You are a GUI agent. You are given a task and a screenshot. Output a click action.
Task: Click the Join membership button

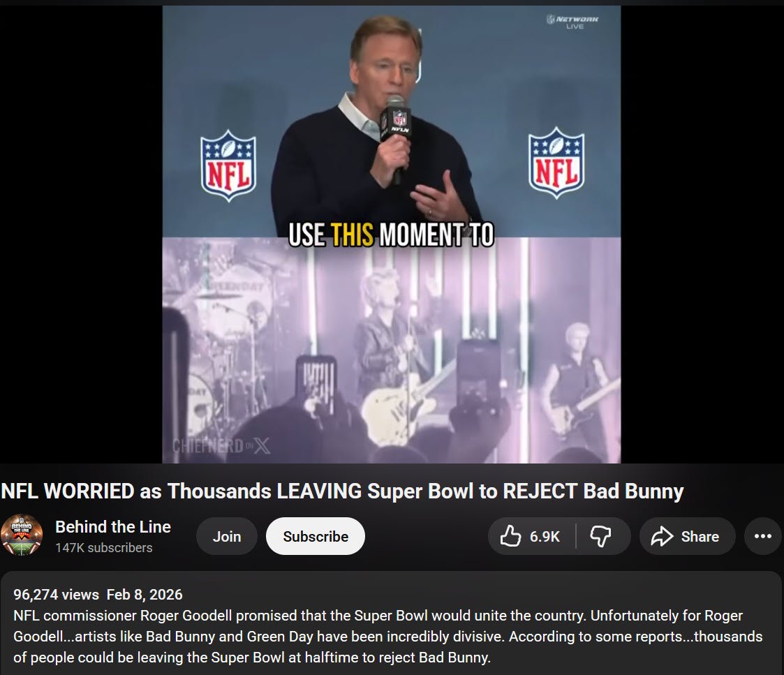pos(227,536)
